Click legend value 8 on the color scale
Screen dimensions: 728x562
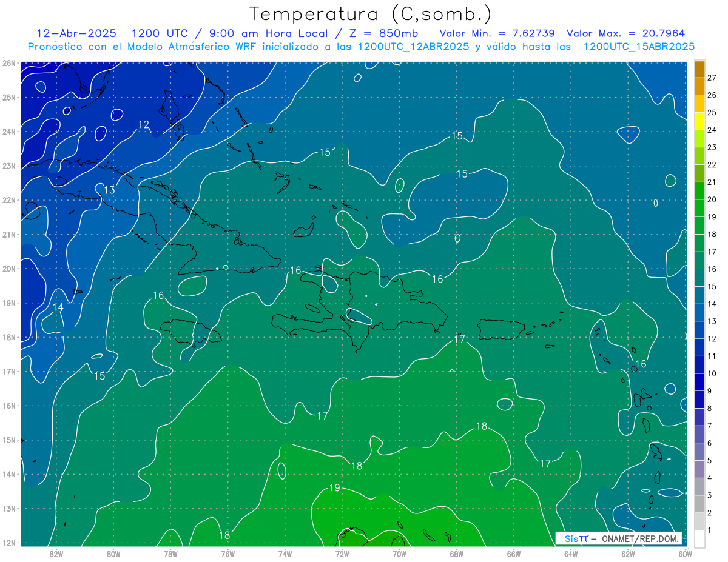point(709,408)
